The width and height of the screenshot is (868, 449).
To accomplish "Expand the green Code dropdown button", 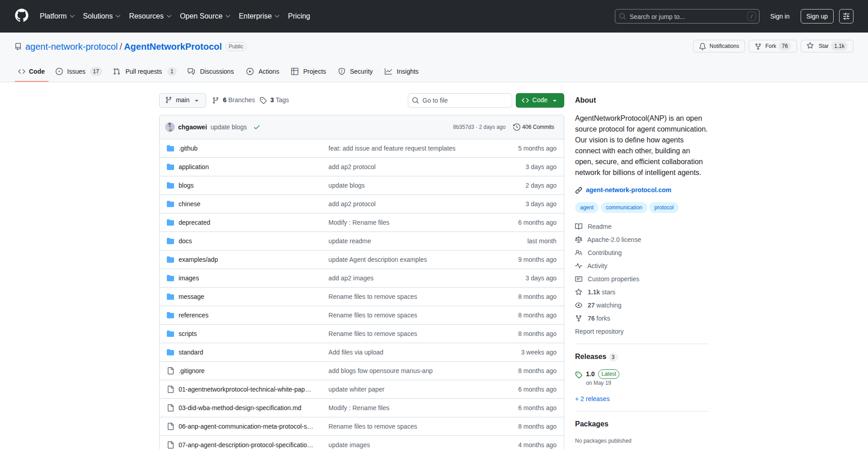I will [x=539, y=100].
